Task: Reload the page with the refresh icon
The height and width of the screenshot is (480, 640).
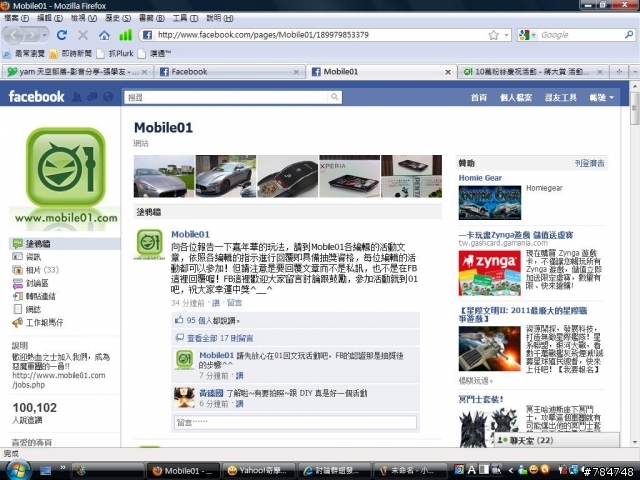Action: pos(62,35)
